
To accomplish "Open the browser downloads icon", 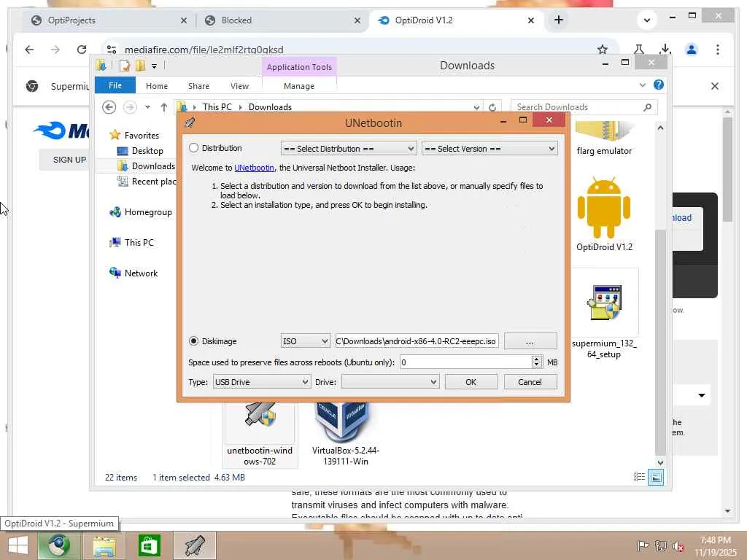I will point(665,49).
